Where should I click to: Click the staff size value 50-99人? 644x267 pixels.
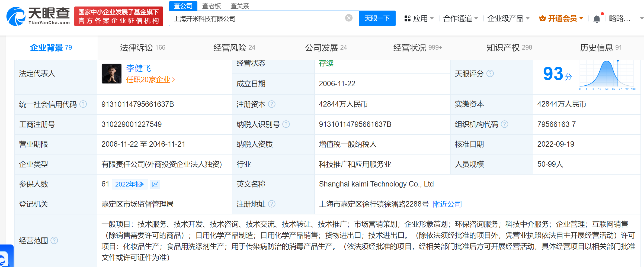click(550, 164)
